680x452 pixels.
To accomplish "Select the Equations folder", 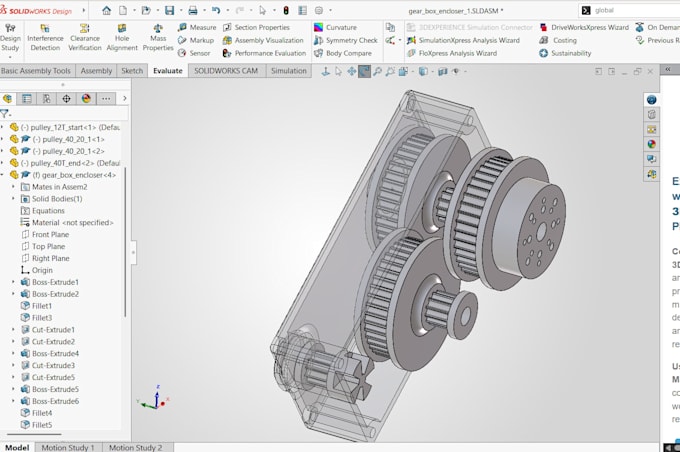I will pyautogui.click(x=42, y=210).
